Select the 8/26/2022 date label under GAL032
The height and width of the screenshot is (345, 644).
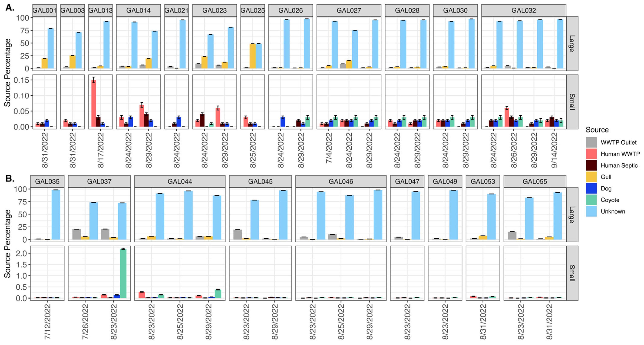point(514,150)
